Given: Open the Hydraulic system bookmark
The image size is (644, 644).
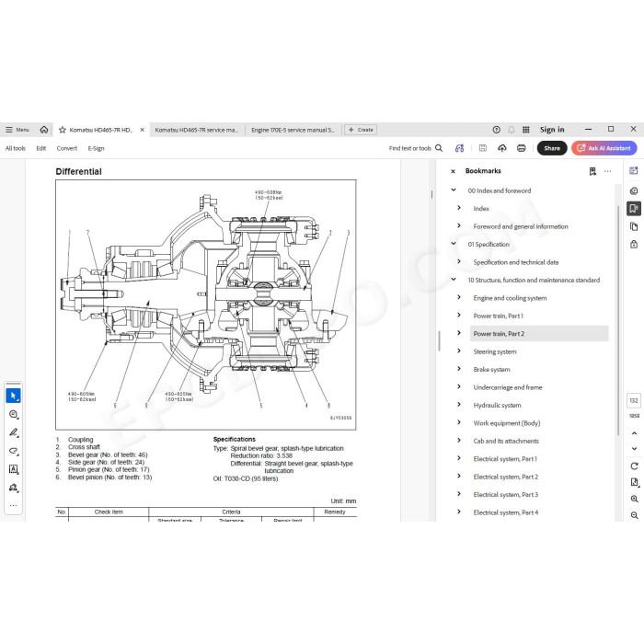Looking at the screenshot, I should tap(497, 406).
